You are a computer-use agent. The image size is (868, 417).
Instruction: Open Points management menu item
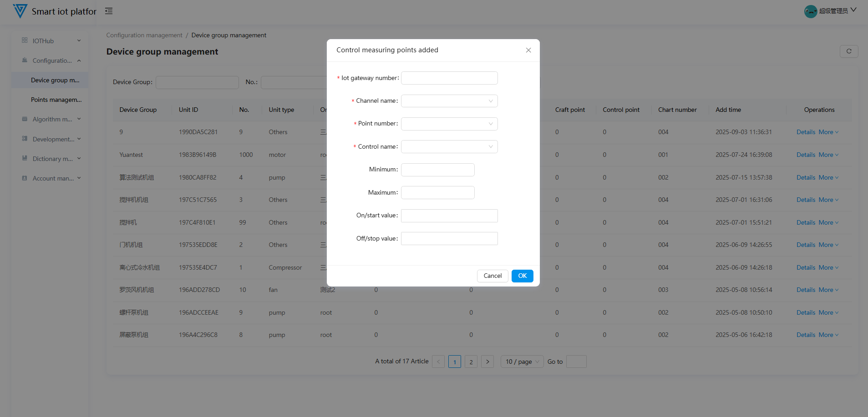pos(56,100)
